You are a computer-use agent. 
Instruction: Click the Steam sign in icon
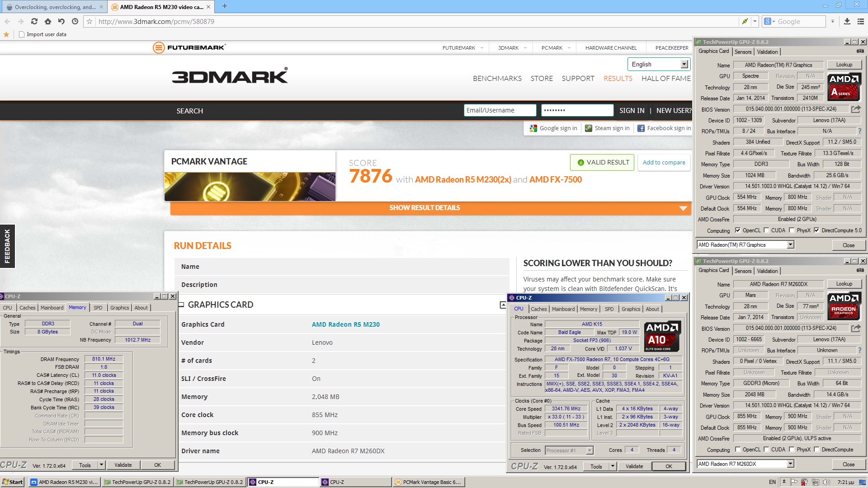click(x=589, y=128)
